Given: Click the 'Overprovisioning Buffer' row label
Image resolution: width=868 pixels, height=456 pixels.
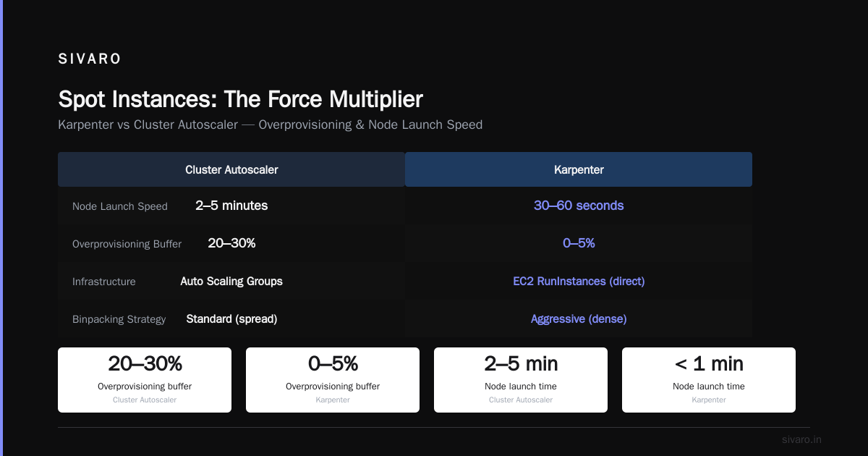Looking at the screenshot, I should tap(127, 244).
